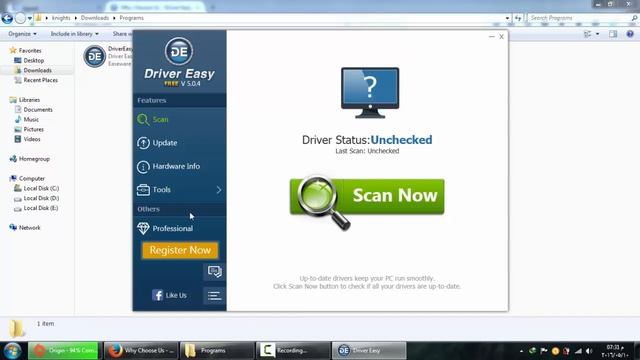Click the Explorer Back button
This screenshot has height=360, width=640.
[7, 18]
